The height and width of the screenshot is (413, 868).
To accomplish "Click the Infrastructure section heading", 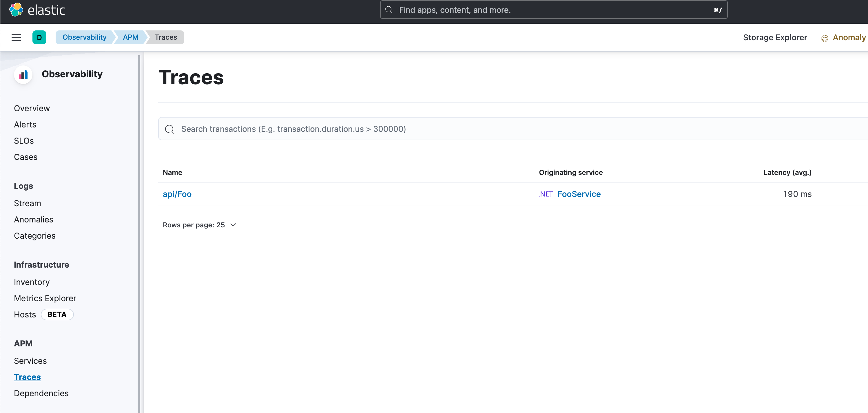I will point(41,265).
